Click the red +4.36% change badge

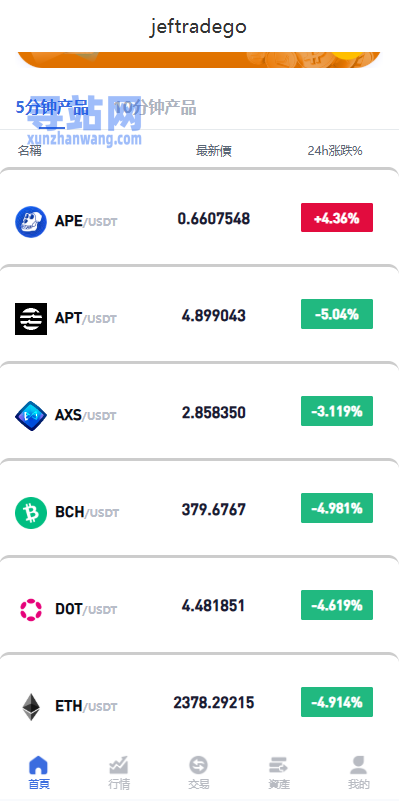coord(337,218)
